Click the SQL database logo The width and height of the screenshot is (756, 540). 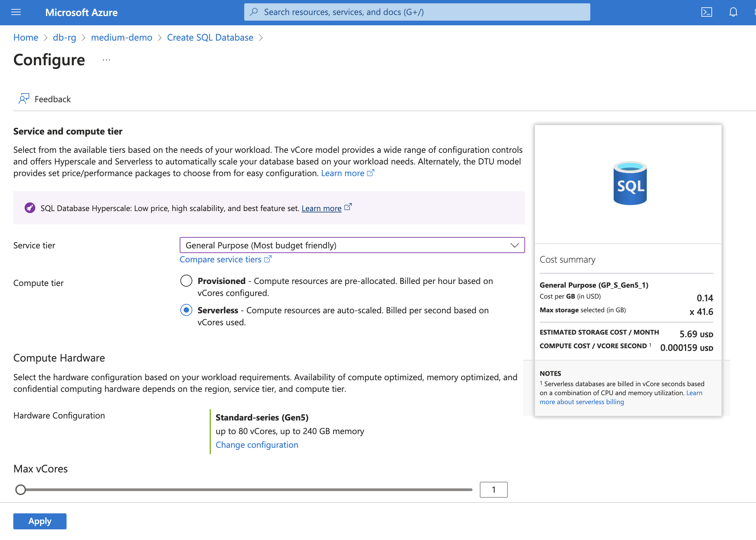(x=630, y=183)
